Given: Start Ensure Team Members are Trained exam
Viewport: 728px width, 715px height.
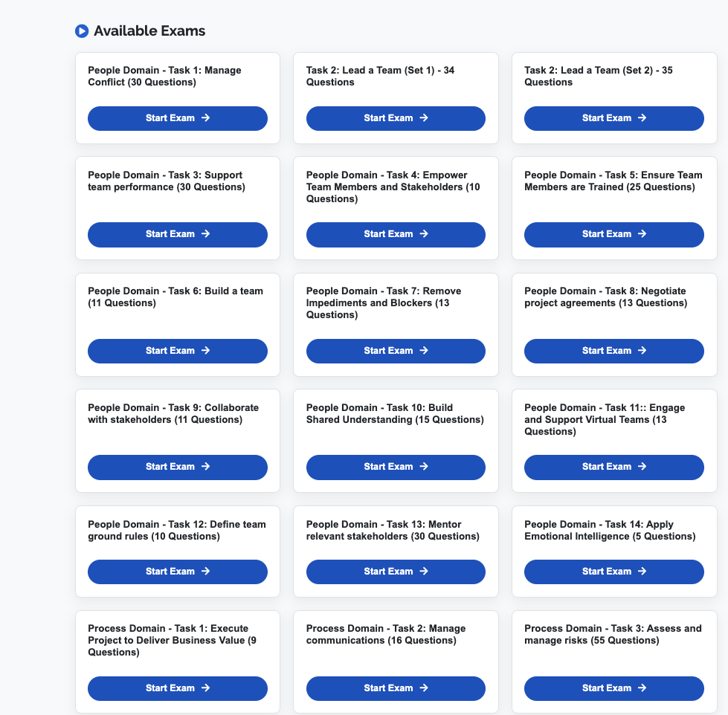Looking at the screenshot, I should (x=613, y=234).
